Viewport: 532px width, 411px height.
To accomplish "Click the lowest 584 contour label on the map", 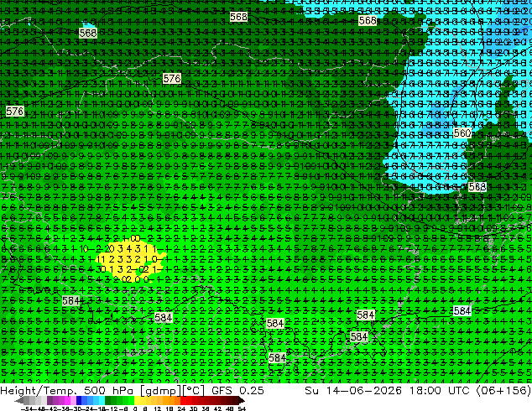I will (x=277, y=358).
